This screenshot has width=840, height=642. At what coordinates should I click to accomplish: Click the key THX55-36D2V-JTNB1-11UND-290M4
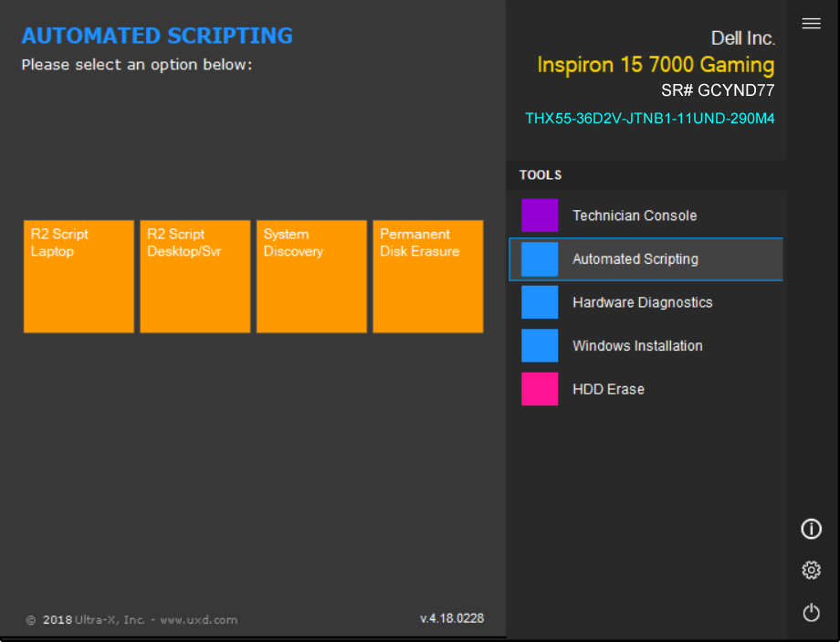coord(649,119)
